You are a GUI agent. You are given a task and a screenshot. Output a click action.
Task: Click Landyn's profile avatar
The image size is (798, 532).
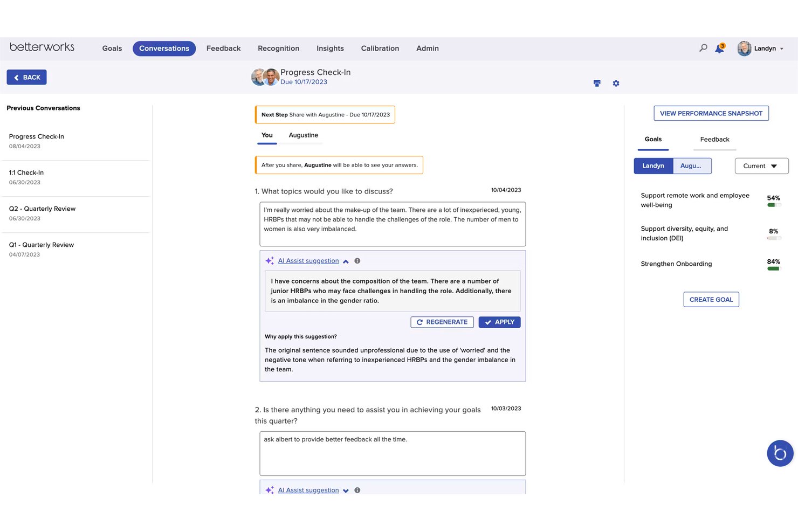[744, 49]
